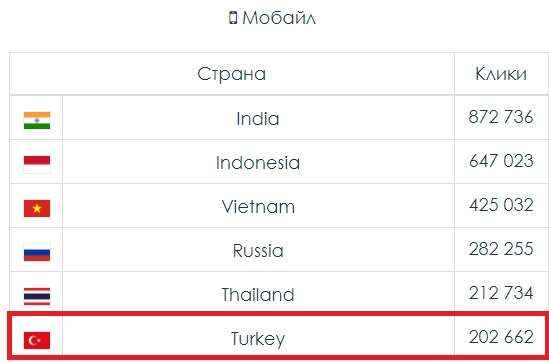Click India's clicks value 872 736

[501, 117]
